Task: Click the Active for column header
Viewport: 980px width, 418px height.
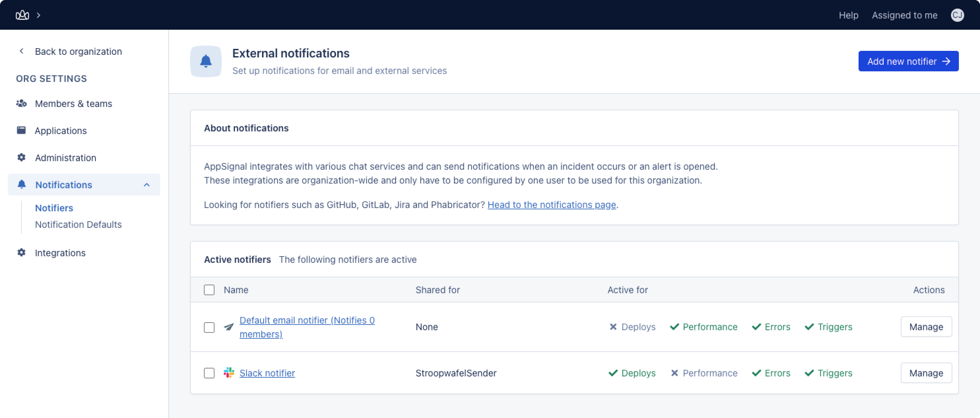Action: (x=627, y=290)
